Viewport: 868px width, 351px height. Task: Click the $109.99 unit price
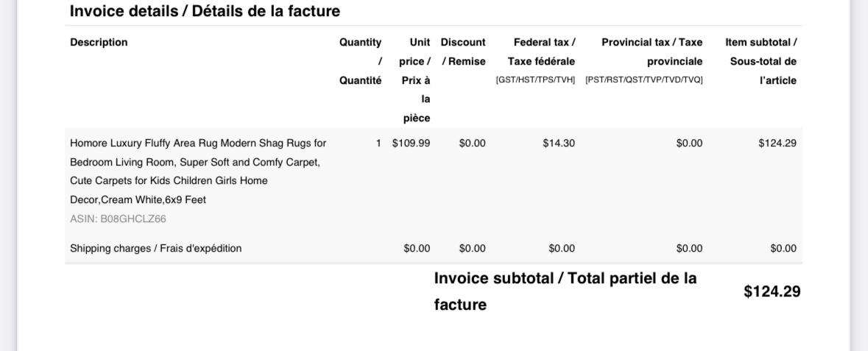[x=412, y=143]
